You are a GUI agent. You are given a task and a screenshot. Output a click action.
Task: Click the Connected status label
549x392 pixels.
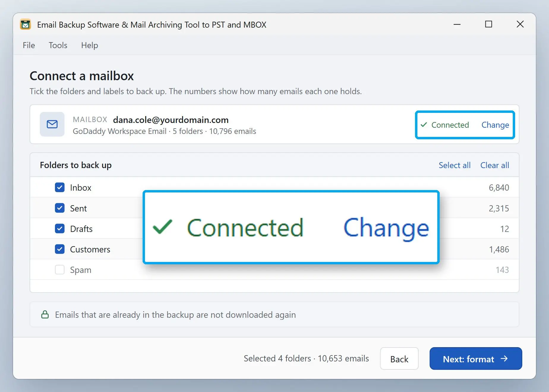click(x=450, y=125)
